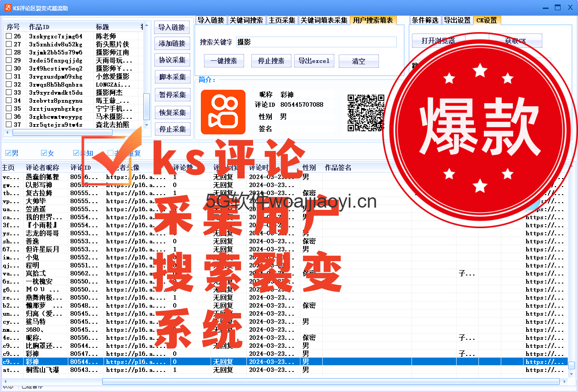Open the 条件筛选 tab

pyautogui.click(x=425, y=20)
